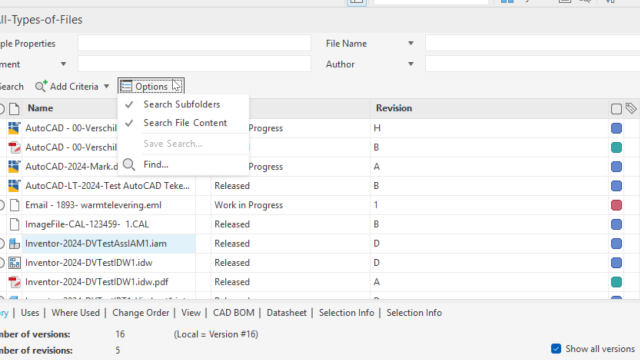Select ImageFile-CAL-123459- 1.CAL file
This screenshot has height=360, width=640.
tap(87, 224)
